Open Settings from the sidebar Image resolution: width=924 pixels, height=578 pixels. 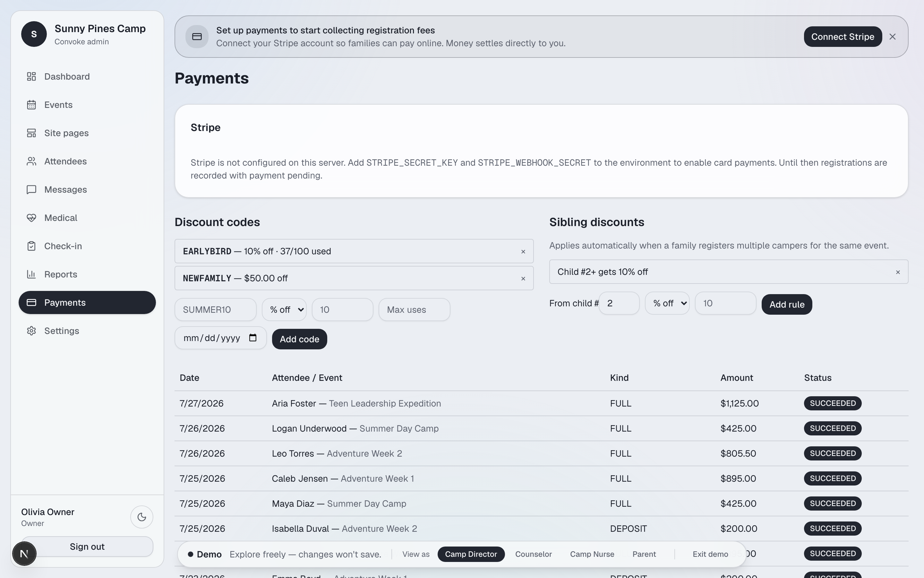(87, 331)
